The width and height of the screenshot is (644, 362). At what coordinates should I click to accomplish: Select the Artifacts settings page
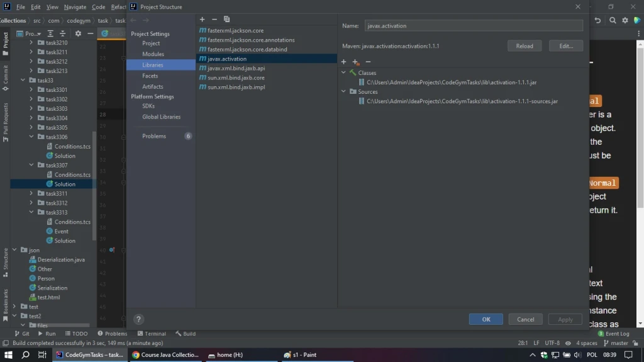152,86
